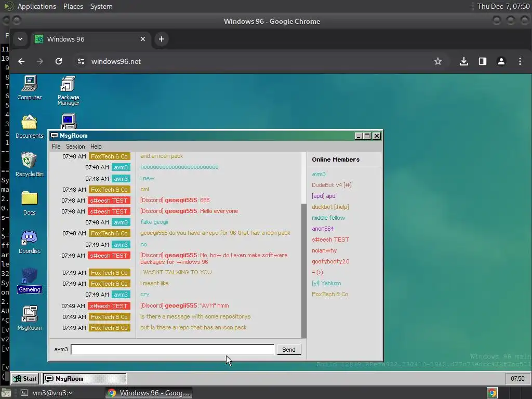Click Chrome back arrow
The image size is (532, 399).
pyautogui.click(x=21, y=61)
